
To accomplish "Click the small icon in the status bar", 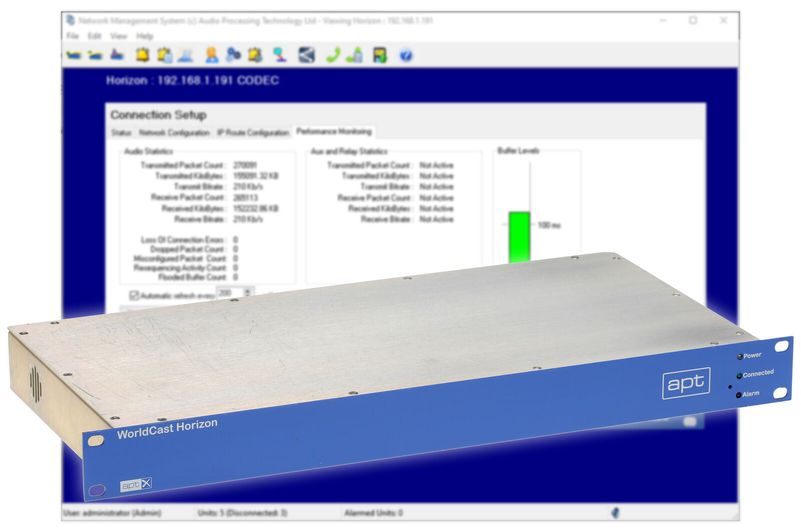I will tap(615, 512).
